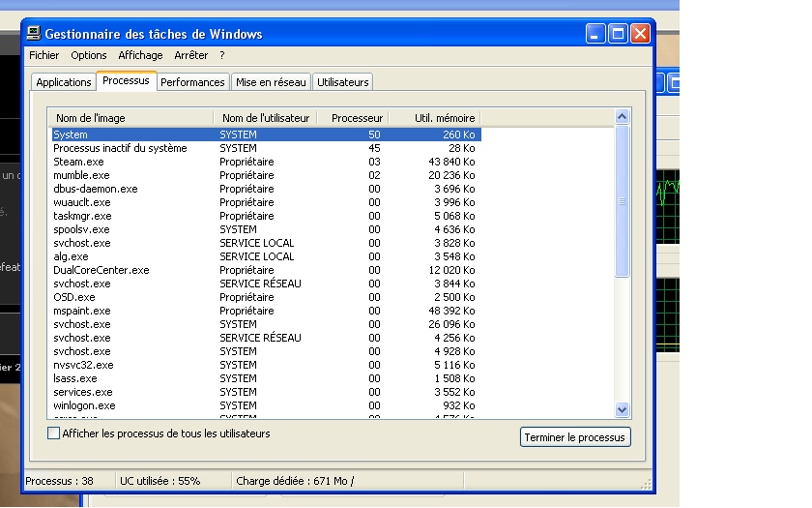
Task: Select the OSD.exe process
Action: (x=267, y=297)
